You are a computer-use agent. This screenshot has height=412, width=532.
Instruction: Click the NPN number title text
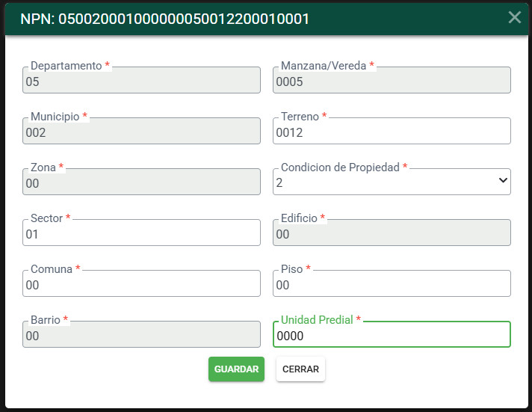tap(165, 19)
